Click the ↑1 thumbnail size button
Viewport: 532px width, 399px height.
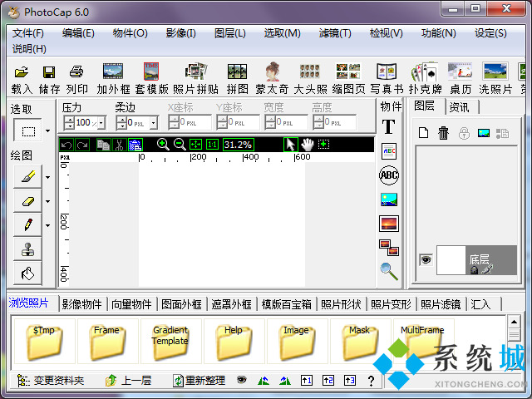tap(307, 381)
